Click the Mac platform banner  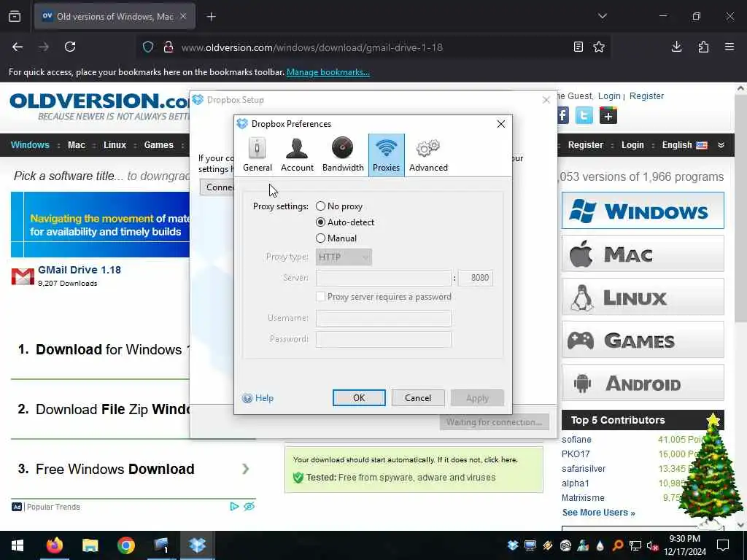tap(643, 254)
